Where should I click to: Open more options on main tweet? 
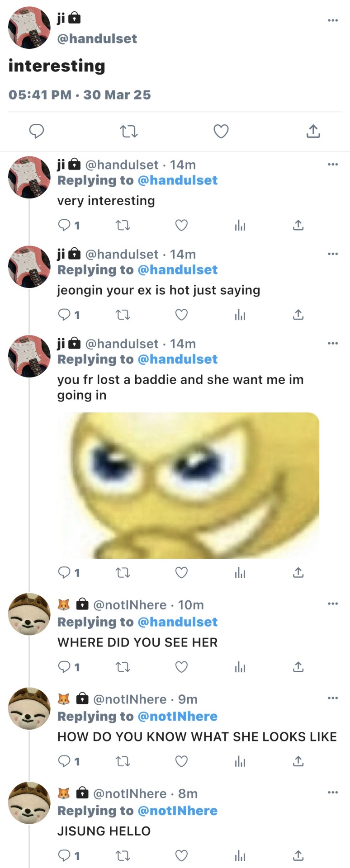[333, 20]
